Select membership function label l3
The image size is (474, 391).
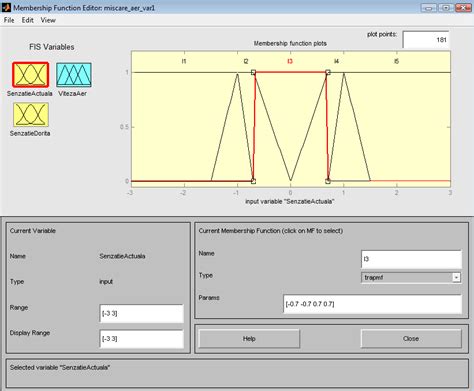[290, 61]
